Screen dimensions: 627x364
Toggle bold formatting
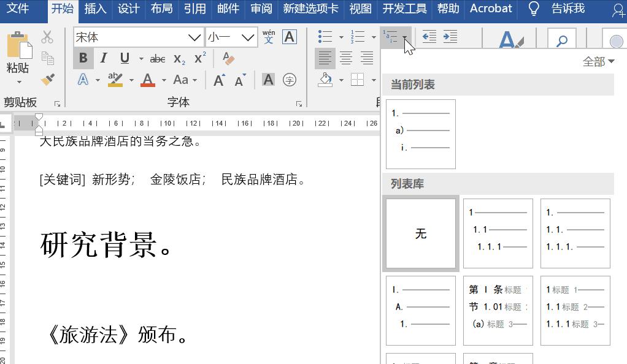(x=83, y=58)
